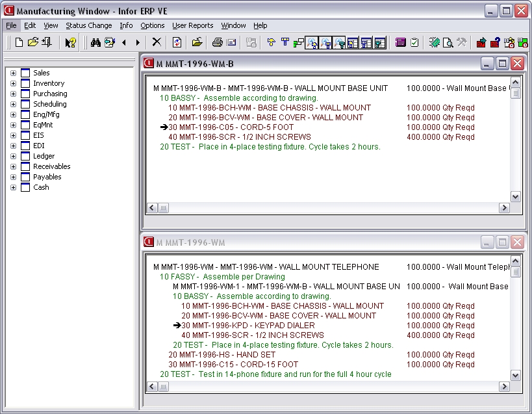Image resolution: width=532 pixels, height=414 pixels.
Task: Click the yellow hammer toolbar icon
Action: (271, 42)
